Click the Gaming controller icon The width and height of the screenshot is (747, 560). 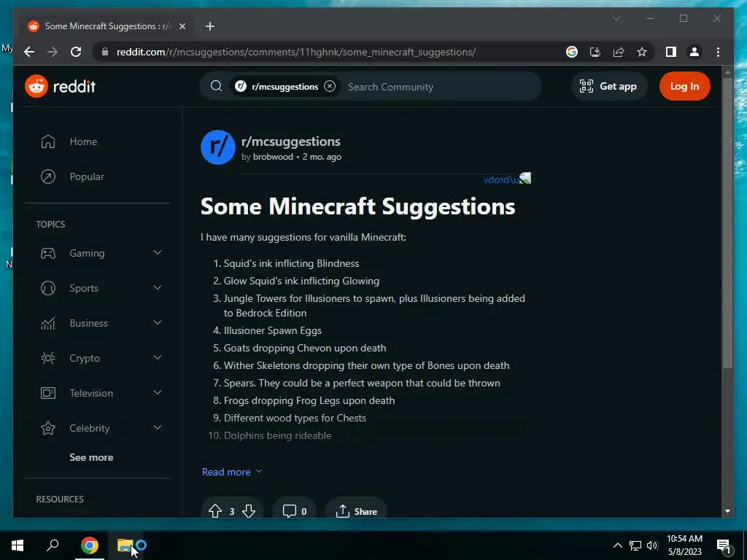click(x=48, y=253)
